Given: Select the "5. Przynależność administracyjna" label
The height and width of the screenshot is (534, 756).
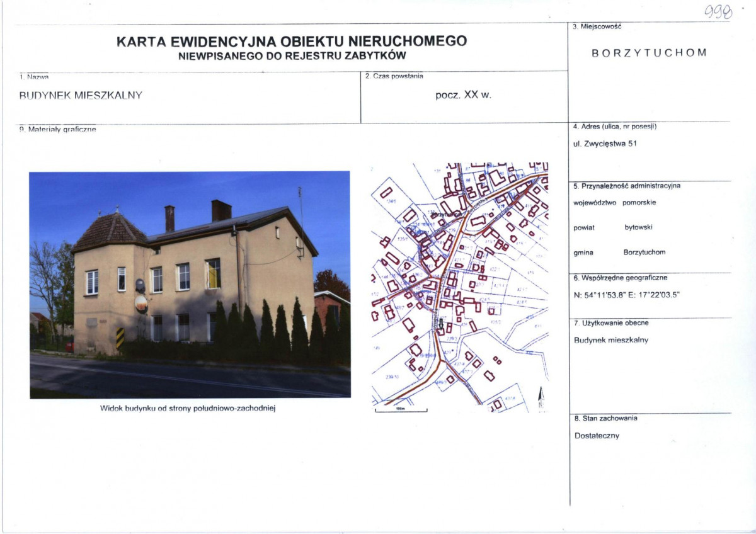Looking at the screenshot, I should click(x=627, y=186).
